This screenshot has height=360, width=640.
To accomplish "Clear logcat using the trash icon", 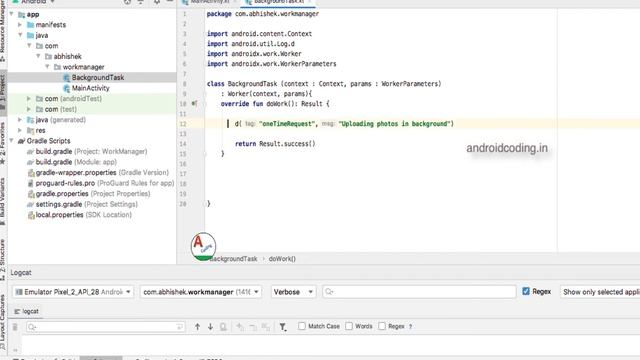I will tap(15, 327).
